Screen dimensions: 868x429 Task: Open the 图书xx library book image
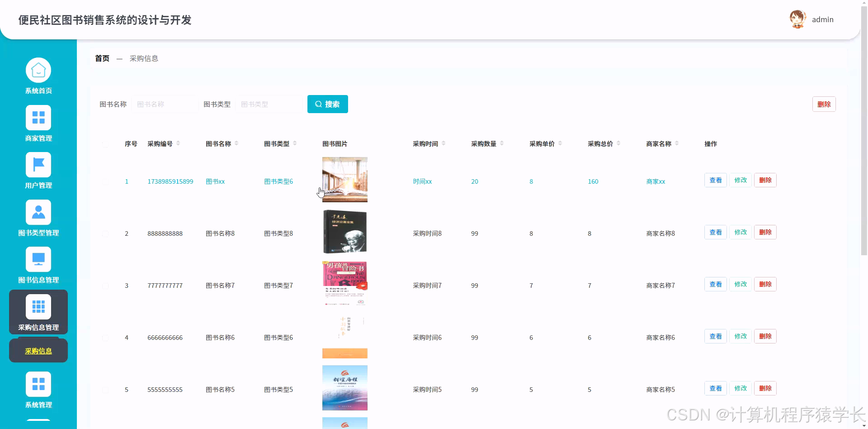(x=345, y=180)
